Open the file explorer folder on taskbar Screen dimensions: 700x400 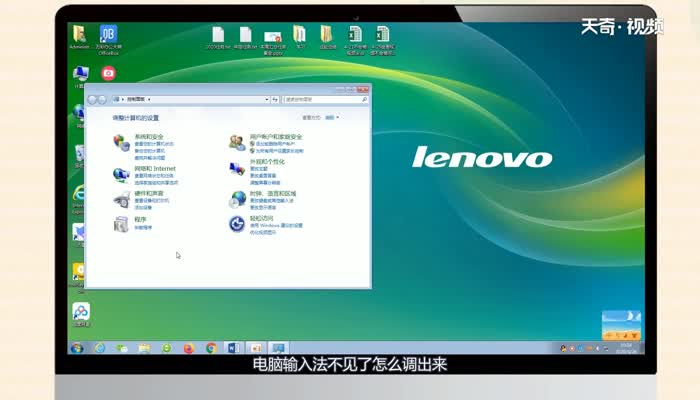144,348
